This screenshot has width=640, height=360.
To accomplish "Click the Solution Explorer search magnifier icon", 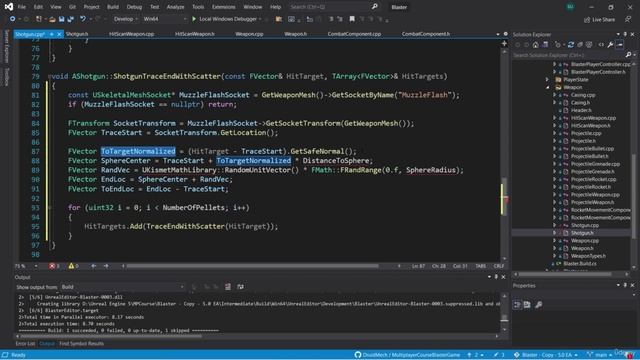I will click(628, 55).
